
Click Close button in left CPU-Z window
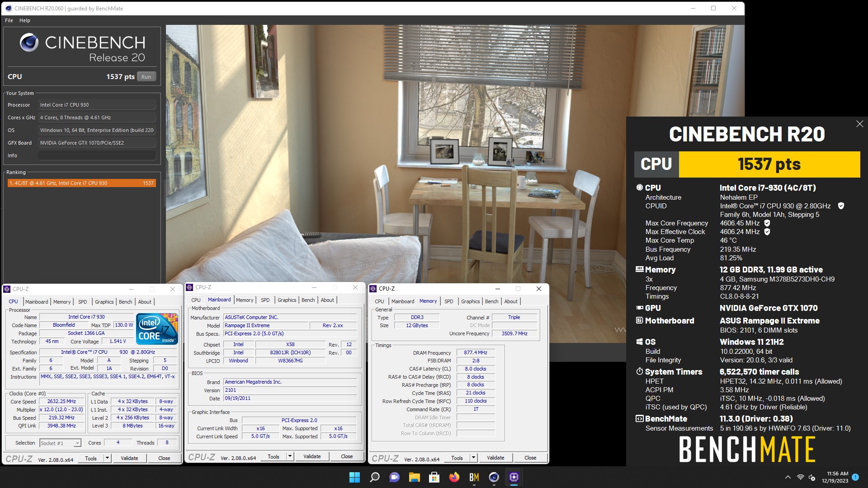(164, 458)
